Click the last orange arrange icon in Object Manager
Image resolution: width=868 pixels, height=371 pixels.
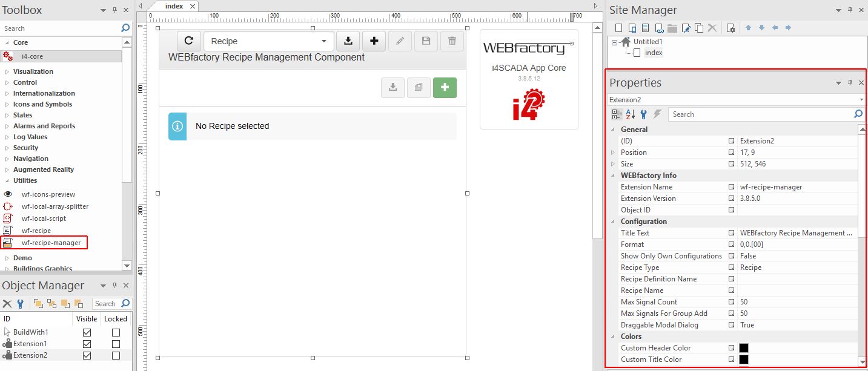click(x=78, y=304)
